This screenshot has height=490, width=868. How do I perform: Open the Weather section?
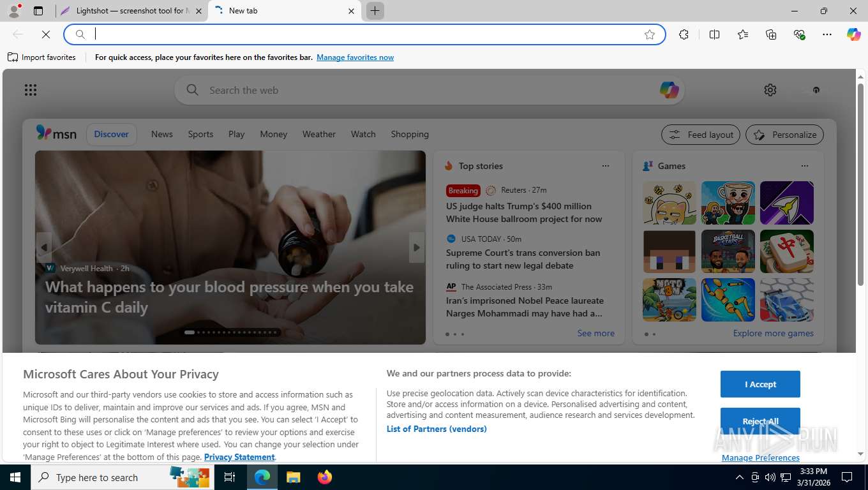point(319,134)
